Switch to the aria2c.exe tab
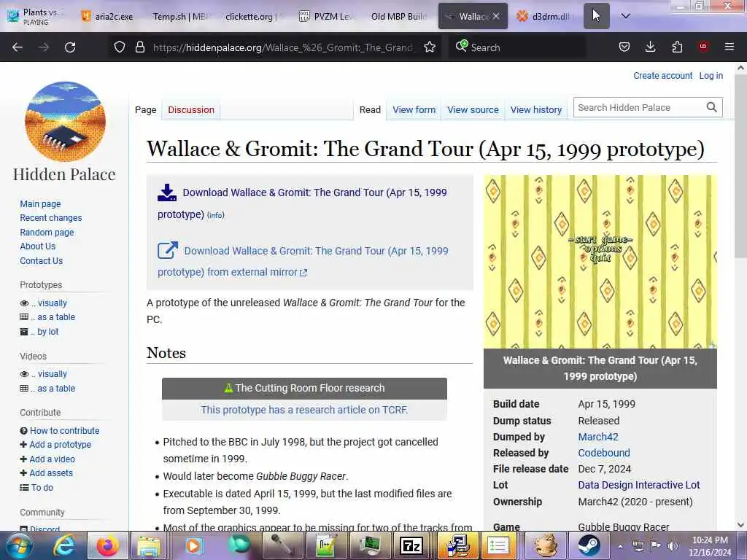The image size is (747, 560). pos(108,16)
